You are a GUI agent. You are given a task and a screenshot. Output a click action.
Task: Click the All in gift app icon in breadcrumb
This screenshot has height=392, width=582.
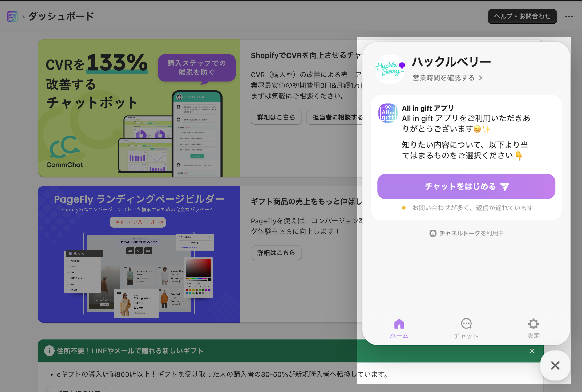coord(12,17)
